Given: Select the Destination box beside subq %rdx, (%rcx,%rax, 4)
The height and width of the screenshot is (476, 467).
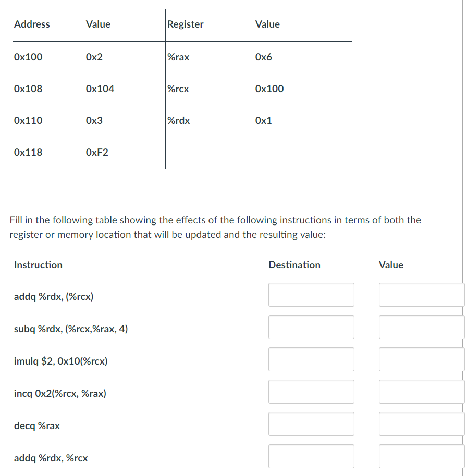Looking at the screenshot, I should point(311,327).
